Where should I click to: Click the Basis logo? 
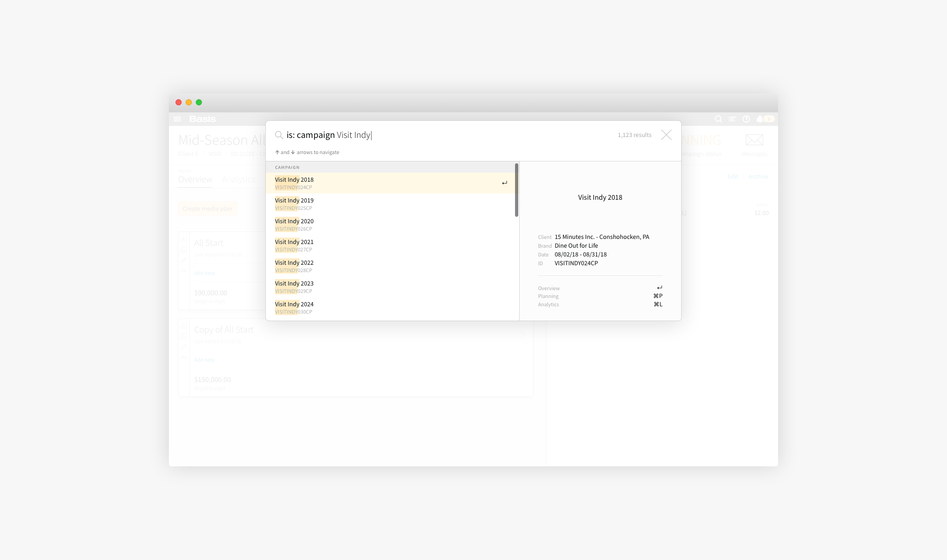[202, 119]
